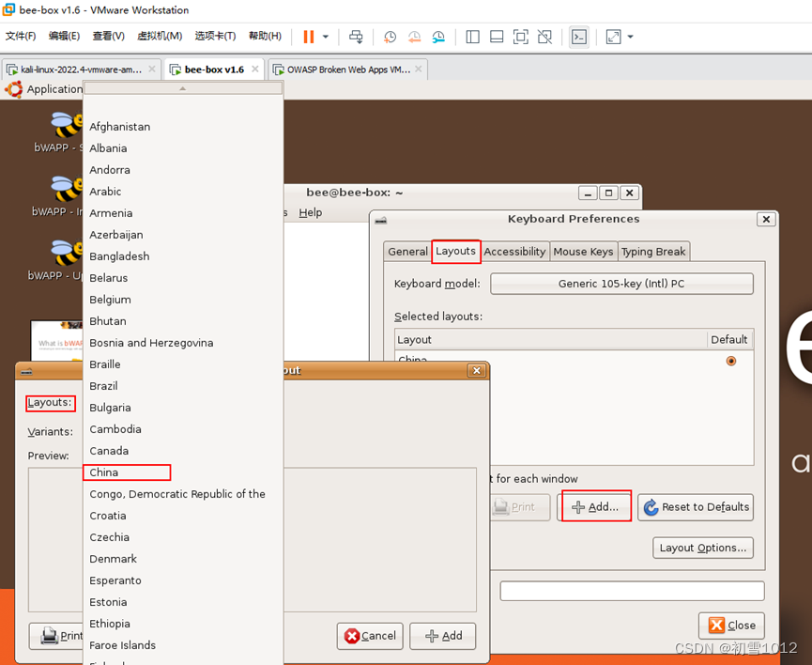This screenshot has height=665, width=812.
Task: Click Cancel in the layout dialog
Action: click(370, 636)
